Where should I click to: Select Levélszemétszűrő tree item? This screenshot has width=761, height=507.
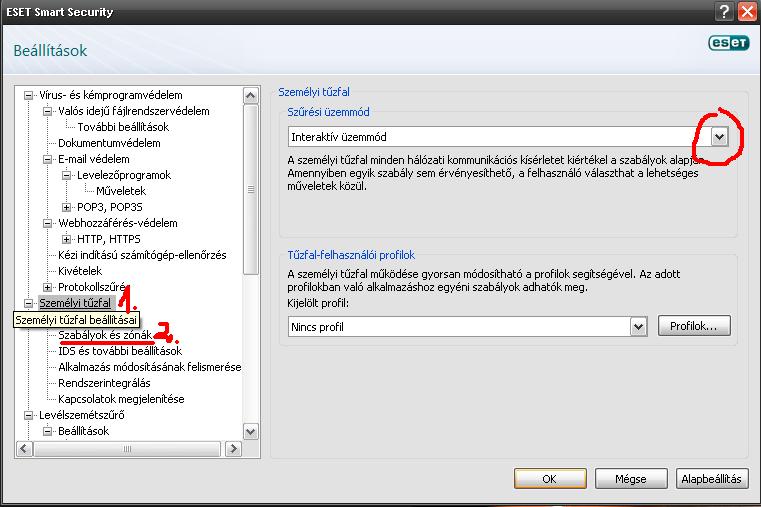point(82,415)
